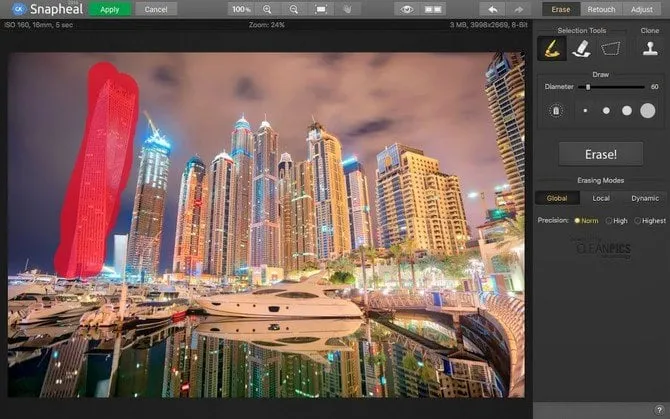Select Highest precision radio button

tap(636, 220)
